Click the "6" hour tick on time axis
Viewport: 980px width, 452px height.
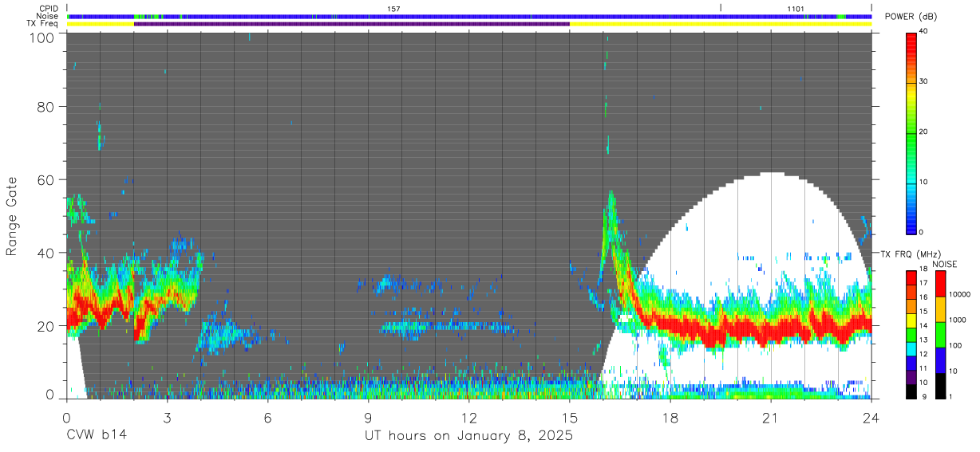click(267, 417)
